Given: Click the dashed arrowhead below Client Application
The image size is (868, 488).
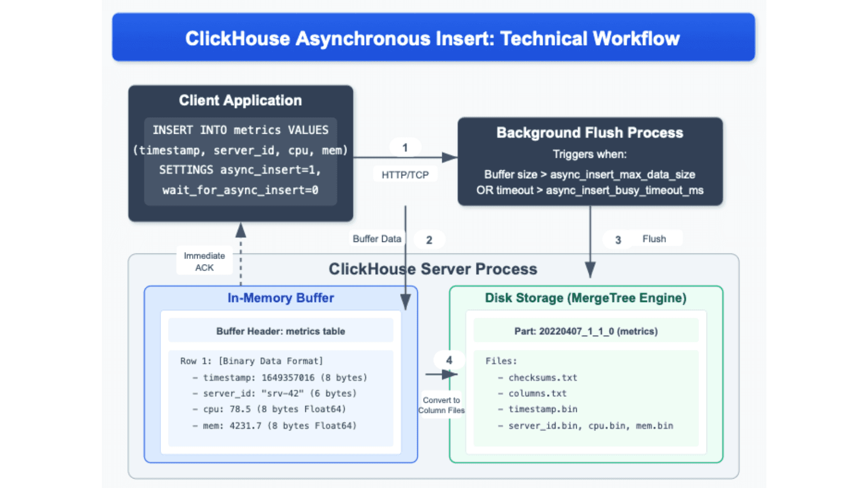Looking at the screenshot, I should [241, 230].
